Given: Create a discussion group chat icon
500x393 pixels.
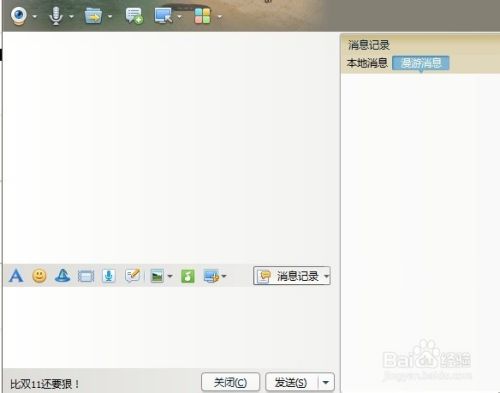Looking at the screenshot, I should tap(134, 16).
